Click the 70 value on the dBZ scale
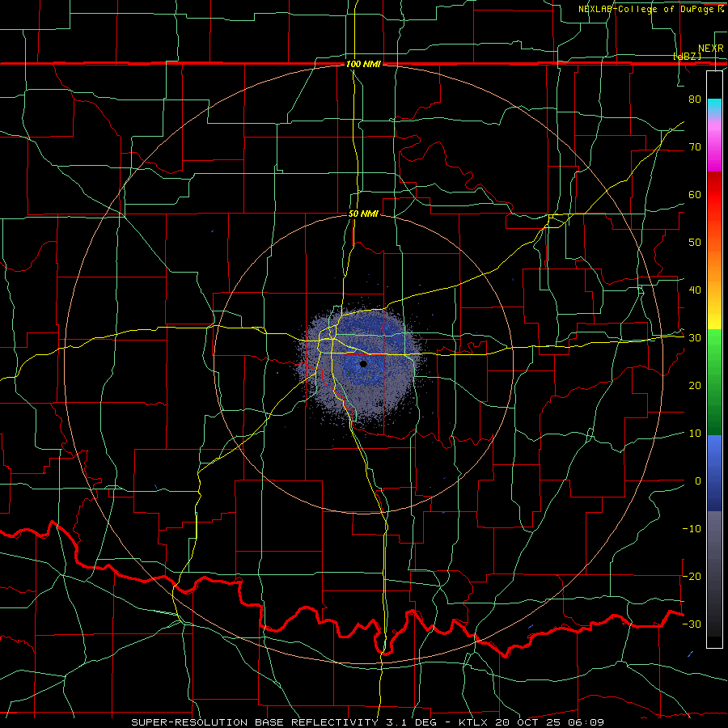Image resolution: width=728 pixels, height=728 pixels. coord(695,146)
